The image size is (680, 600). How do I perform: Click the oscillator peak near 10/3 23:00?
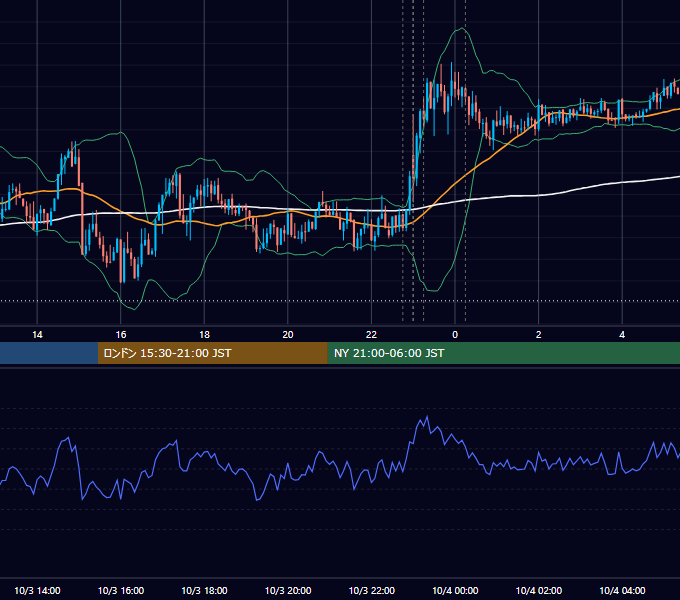427,417
